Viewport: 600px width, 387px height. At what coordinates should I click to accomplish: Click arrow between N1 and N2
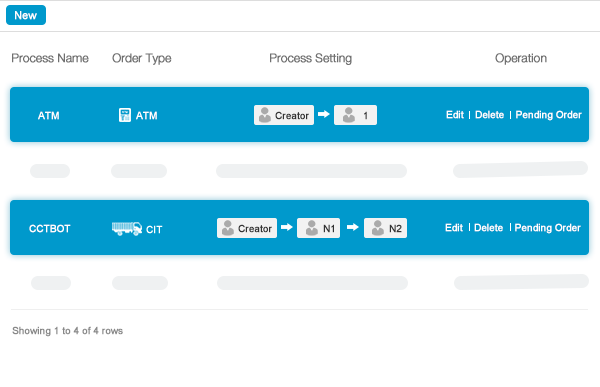352,227
